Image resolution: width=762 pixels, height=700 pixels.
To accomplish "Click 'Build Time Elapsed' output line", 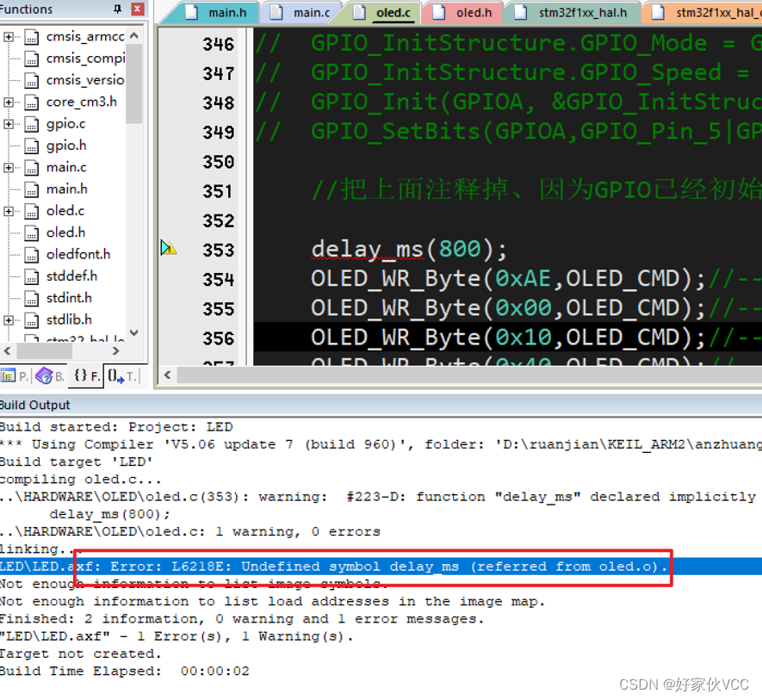I will [124, 671].
